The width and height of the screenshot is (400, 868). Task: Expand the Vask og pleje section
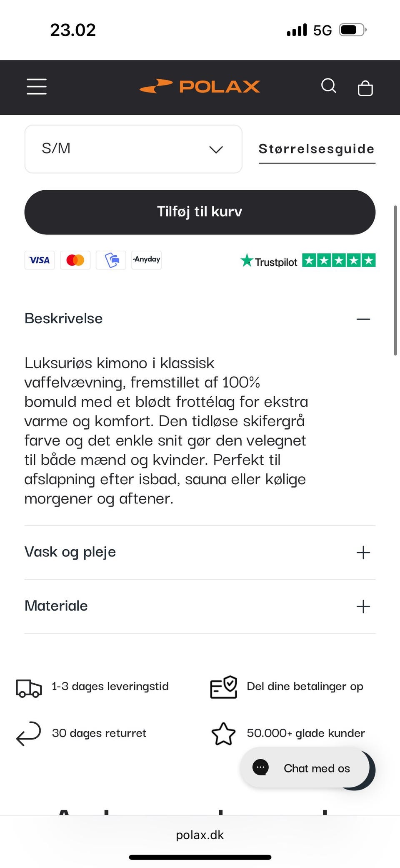pyautogui.click(x=363, y=553)
